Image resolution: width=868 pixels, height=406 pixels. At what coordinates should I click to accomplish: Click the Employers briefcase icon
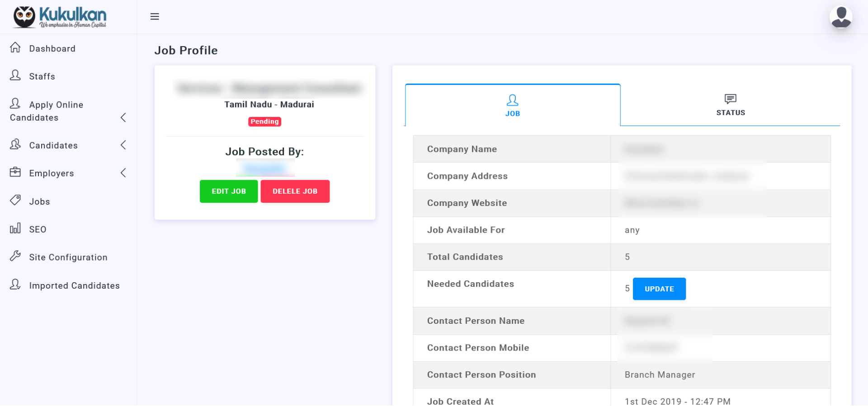point(15,173)
